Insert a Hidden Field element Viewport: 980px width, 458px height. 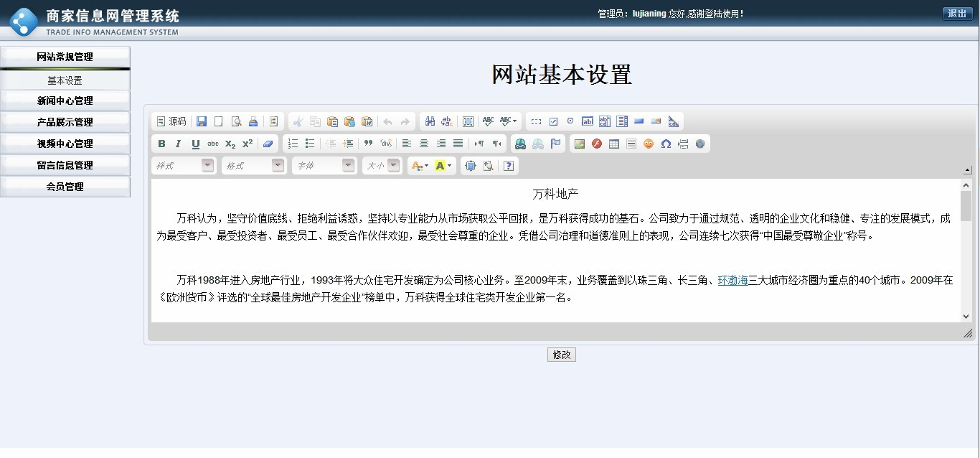tap(674, 121)
